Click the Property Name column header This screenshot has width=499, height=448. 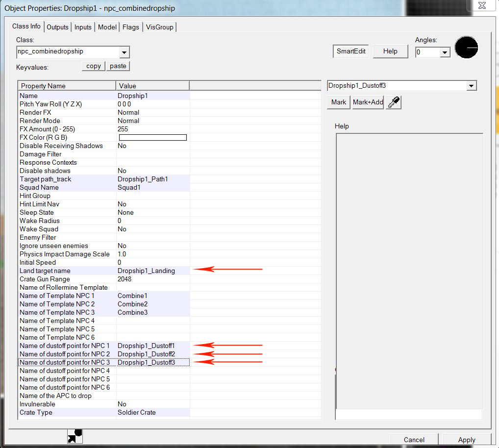pyautogui.click(x=67, y=86)
